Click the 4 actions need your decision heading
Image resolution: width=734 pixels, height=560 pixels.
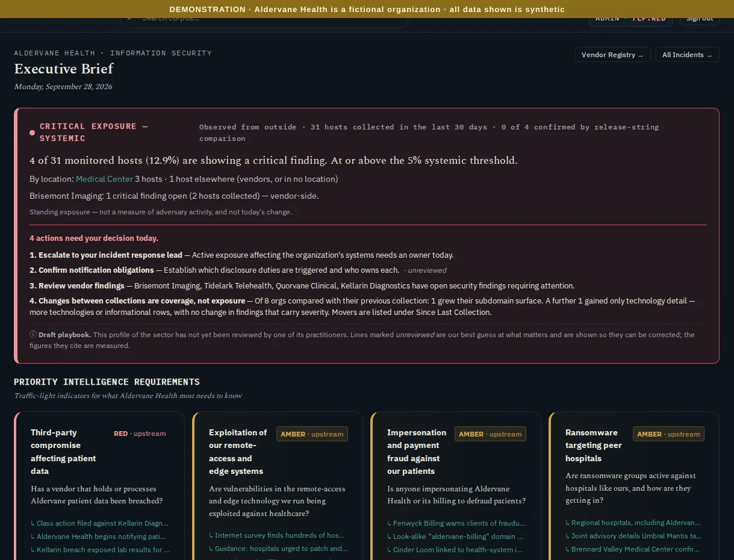(94, 238)
